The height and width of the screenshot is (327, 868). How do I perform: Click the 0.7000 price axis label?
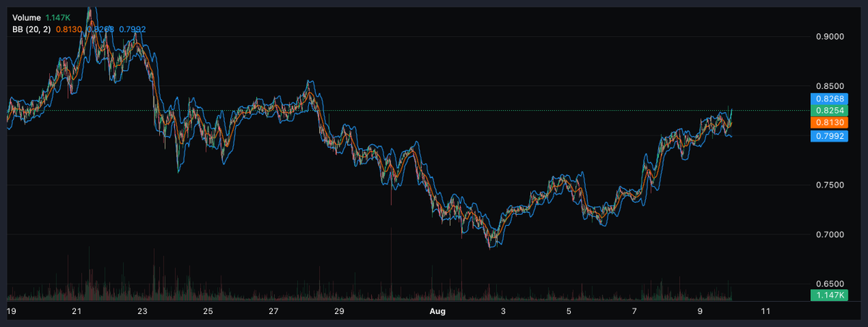(828, 235)
